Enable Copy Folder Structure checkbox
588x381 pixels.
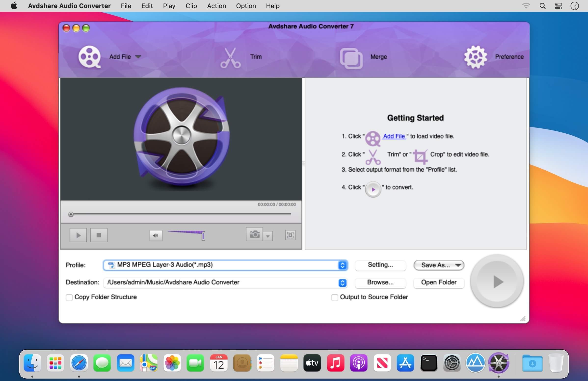coord(69,297)
